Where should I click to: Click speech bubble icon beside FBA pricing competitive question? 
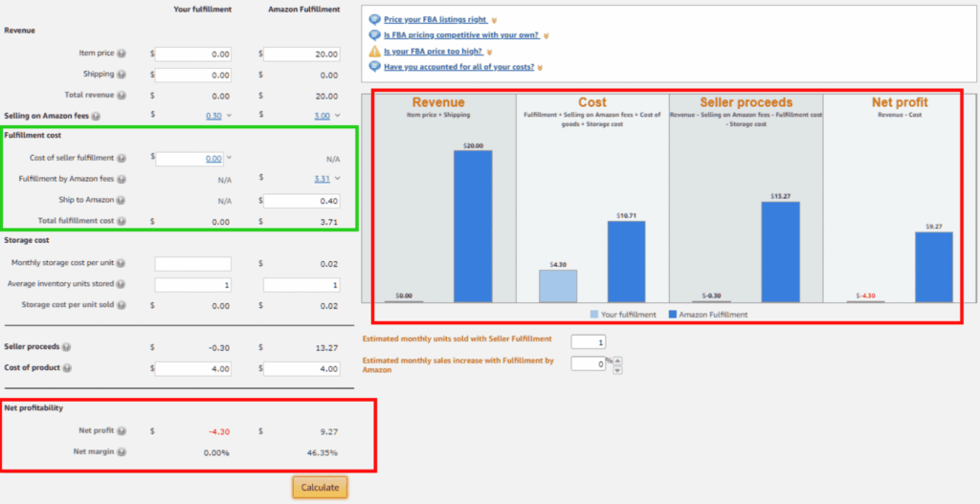coord(374,35)
